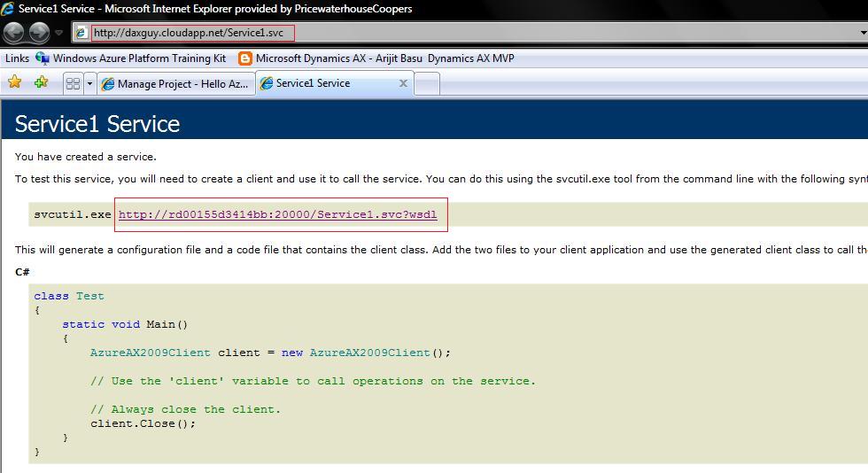Expand the address bar history dropdown
Viewport: 868px width, 473px height.
tap(863, 33)
